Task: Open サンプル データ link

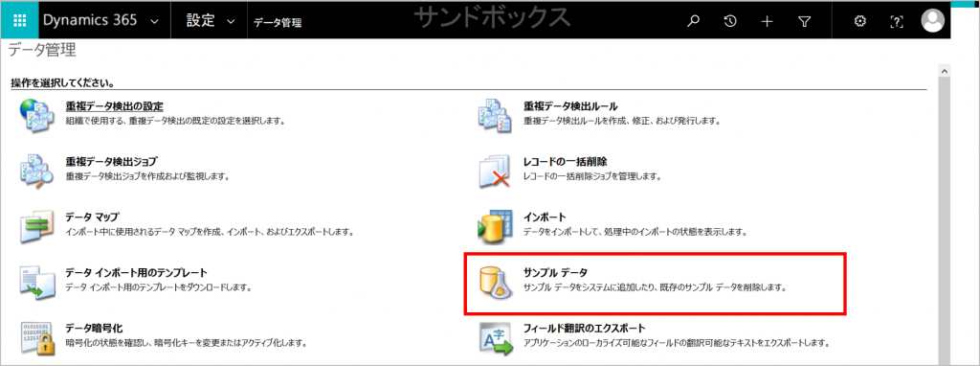Action: [555, 273]
